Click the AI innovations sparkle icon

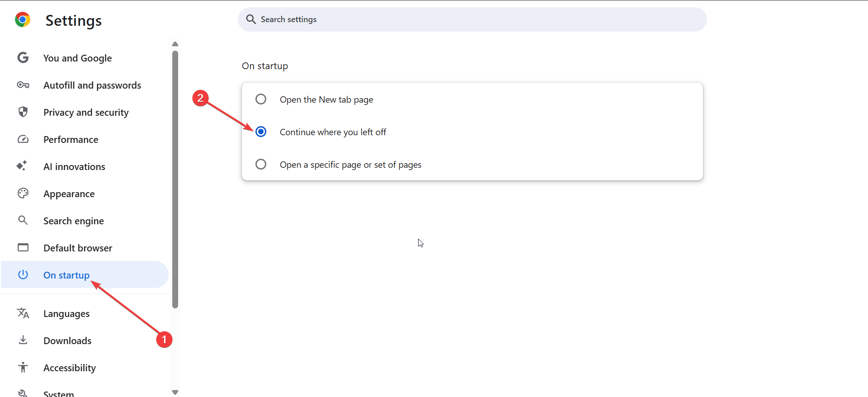[x=22, y=166]
